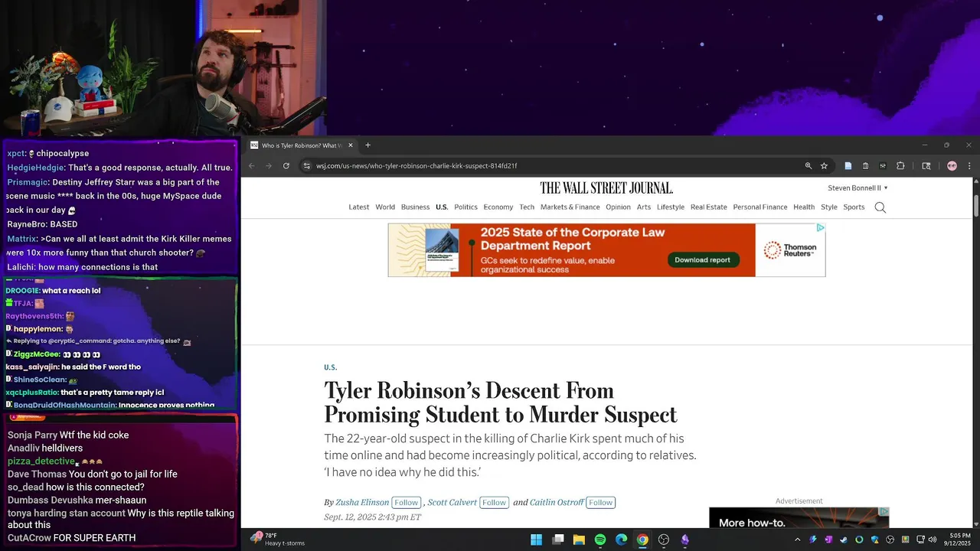
Task: Open the Style section
Action: tap(829, 207)
